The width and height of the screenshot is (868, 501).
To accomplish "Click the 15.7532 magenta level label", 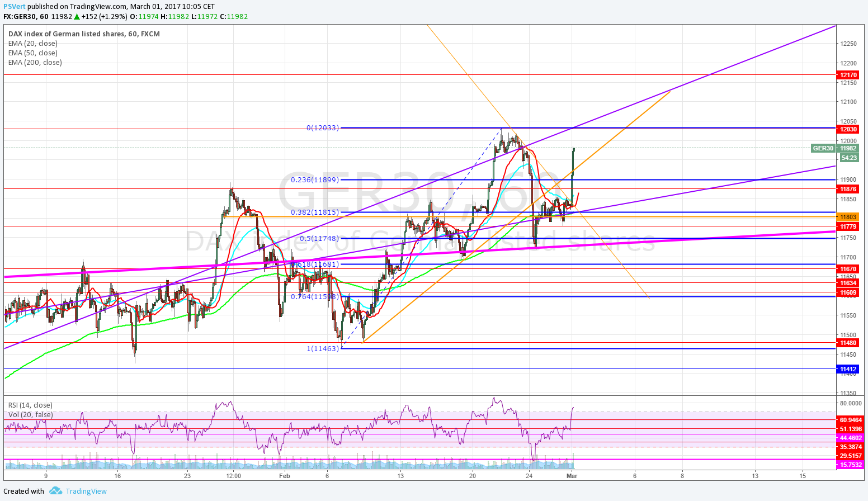I will (851, 465).
